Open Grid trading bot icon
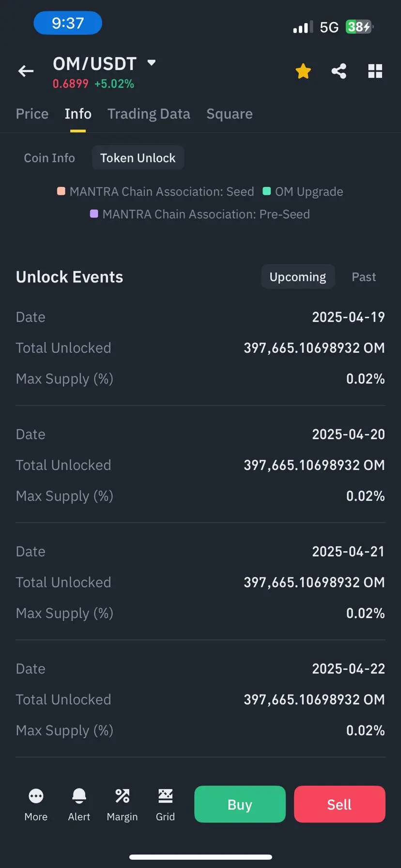The width and height of the screenshot is (401, 868). tap(165, 795)
